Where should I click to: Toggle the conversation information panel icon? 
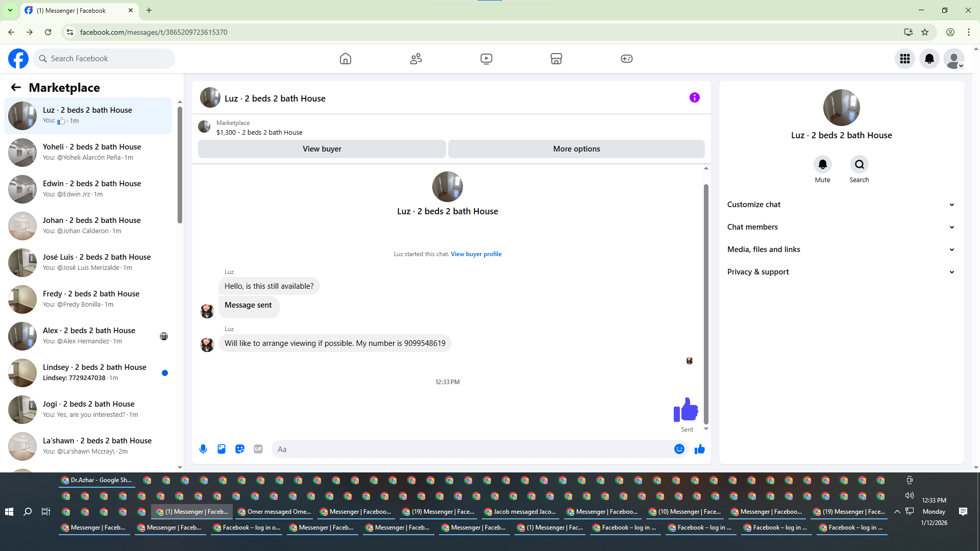pyautogui.click(x=694, y=97)
